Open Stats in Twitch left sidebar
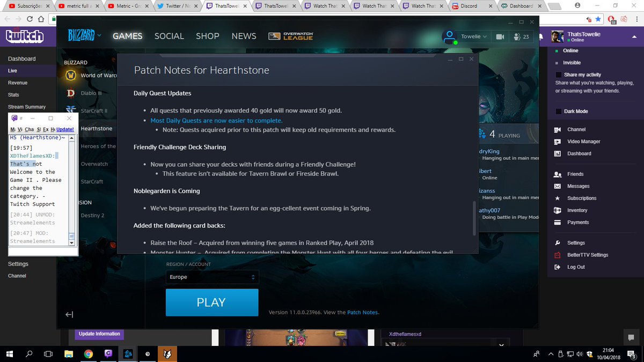 pos(13,95)
